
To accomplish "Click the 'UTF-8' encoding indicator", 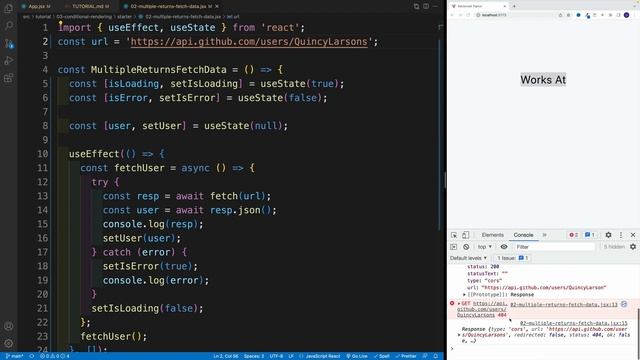I will click(276, 356).
